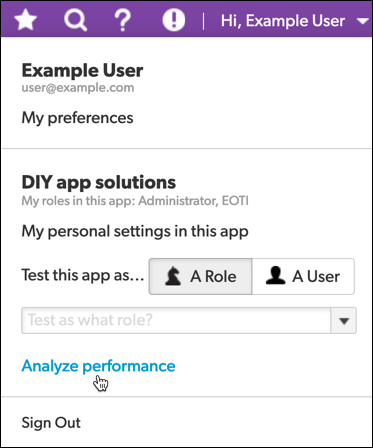Open My personal settings in this app

tap(135, 231)
